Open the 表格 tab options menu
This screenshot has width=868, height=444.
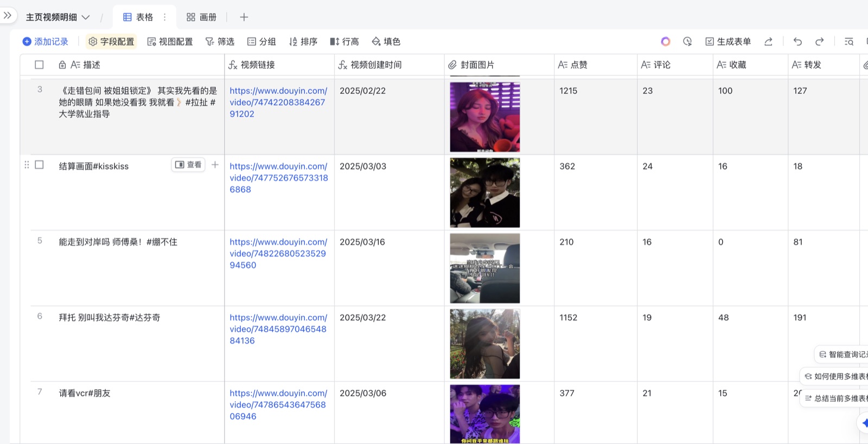click(165, 17)
